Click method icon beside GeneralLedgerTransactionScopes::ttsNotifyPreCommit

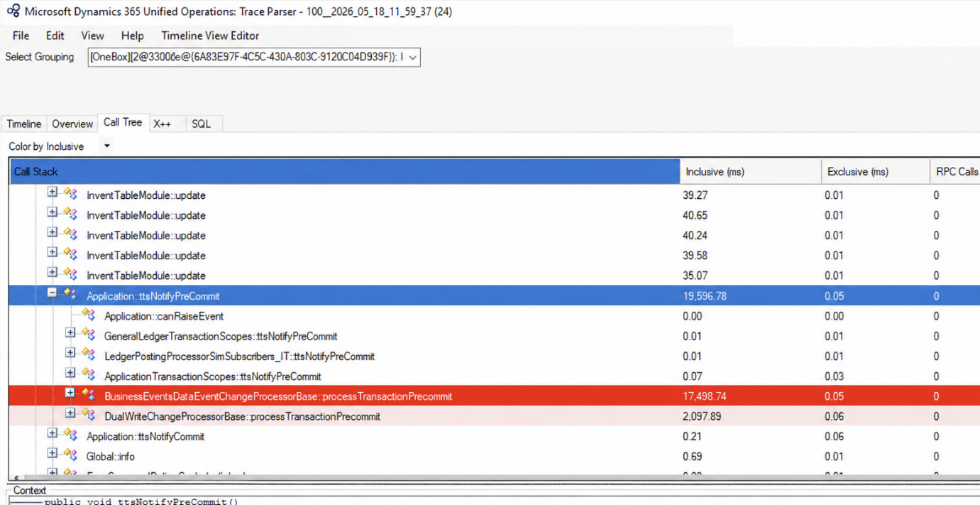[x=88, y=335]
